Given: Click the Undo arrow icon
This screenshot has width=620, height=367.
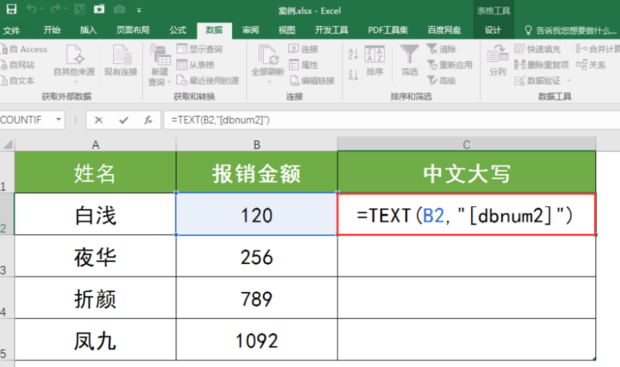Looking at the screenshot, I should point(32,9).
